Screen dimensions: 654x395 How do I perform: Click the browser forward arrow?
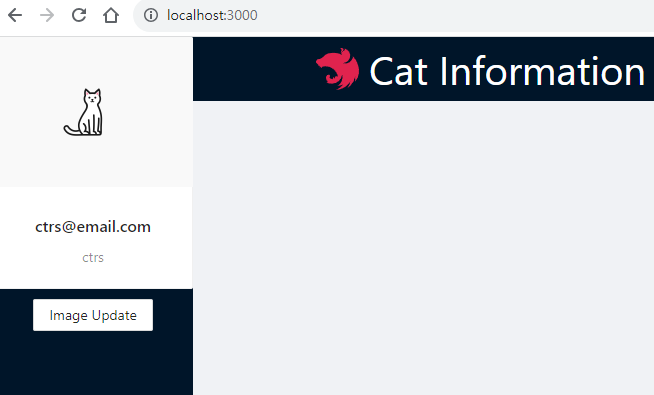[x=47, y=15]
